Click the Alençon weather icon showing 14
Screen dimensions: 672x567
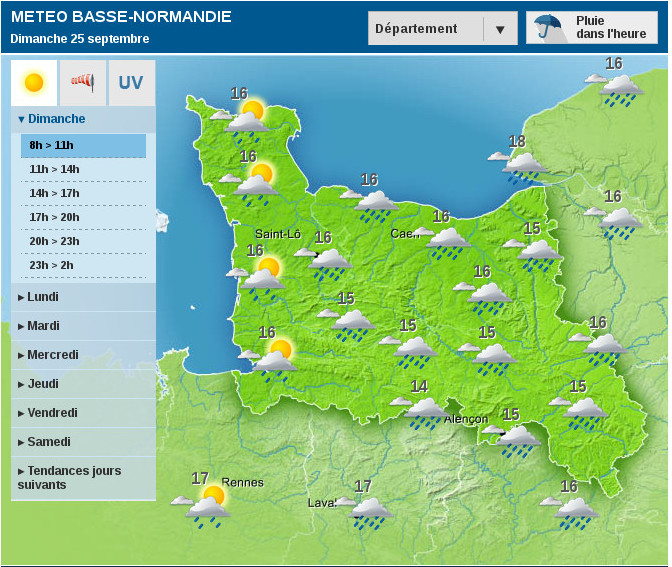coord(426,410)
